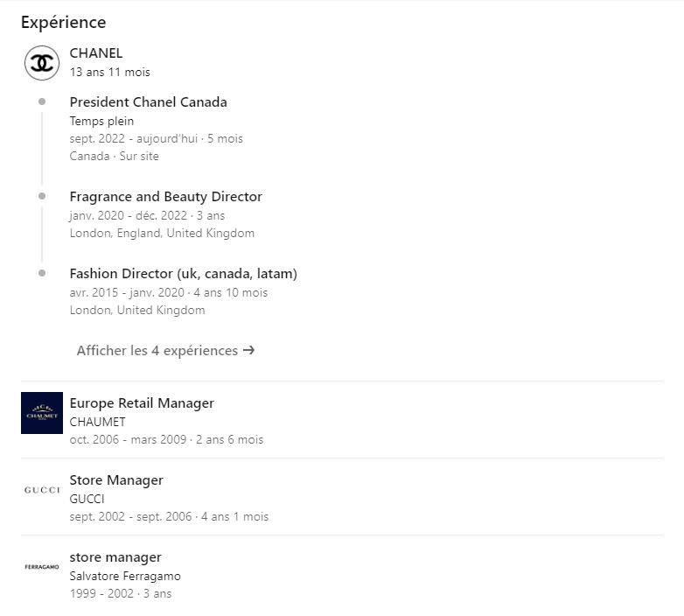Click the timeline bullet beside Fragrance and Beauty Director
684x616 pixels.
coord(42,196)
